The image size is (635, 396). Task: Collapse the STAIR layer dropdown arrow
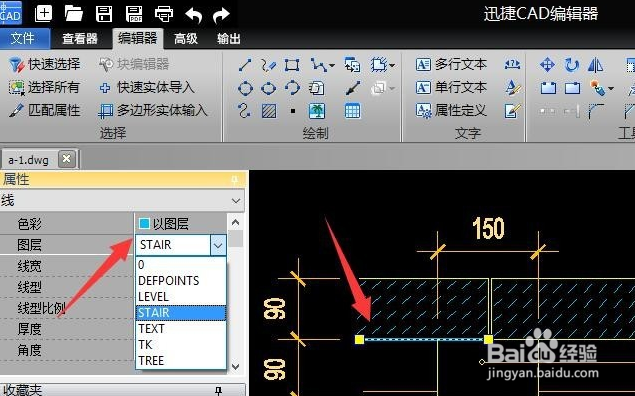click(218, 245)
